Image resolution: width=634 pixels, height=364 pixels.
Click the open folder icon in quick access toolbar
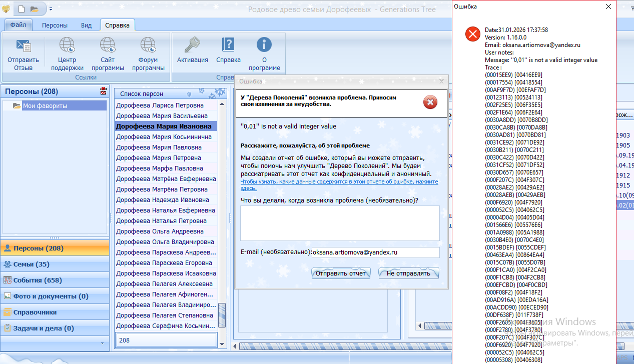point(34,9)
